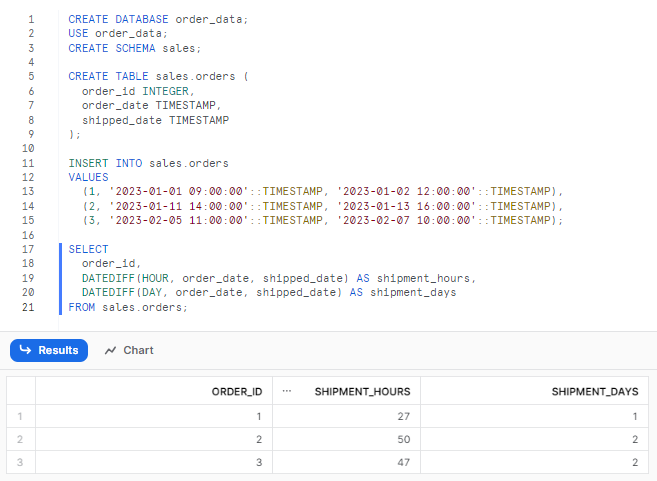Viewport: 657px width, 481px height.
Task: Select the SHIPMENT_DAYS column header
Action: tap(594, 391)
